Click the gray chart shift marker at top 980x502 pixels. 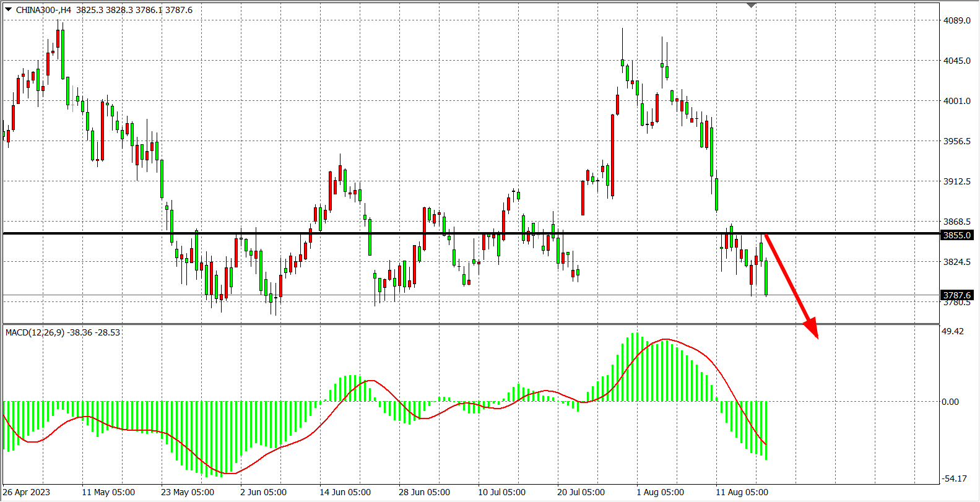coord(751,5)
